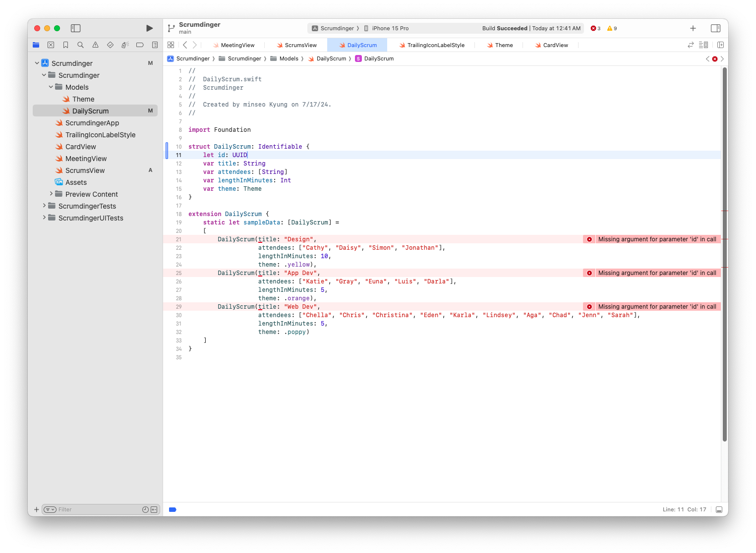
Task: Add new file with navigator plus button
Action: pos(36,509)
